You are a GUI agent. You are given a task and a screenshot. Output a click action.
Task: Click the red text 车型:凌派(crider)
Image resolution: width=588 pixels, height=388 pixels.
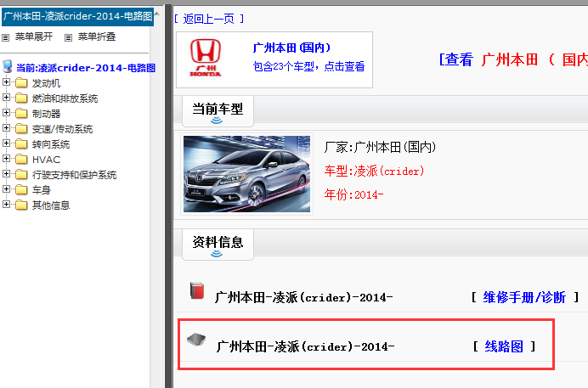tap(374, 172)
